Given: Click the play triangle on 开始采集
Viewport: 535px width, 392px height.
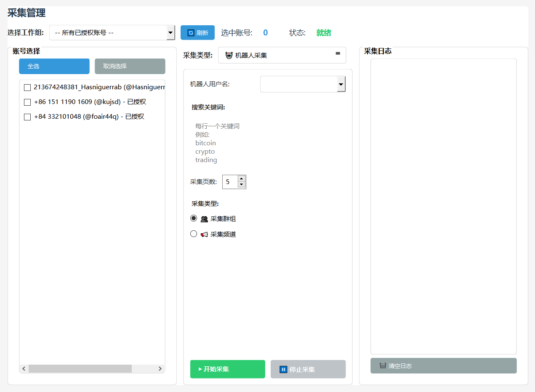Looking at the screenshot, I should point(200,369).
